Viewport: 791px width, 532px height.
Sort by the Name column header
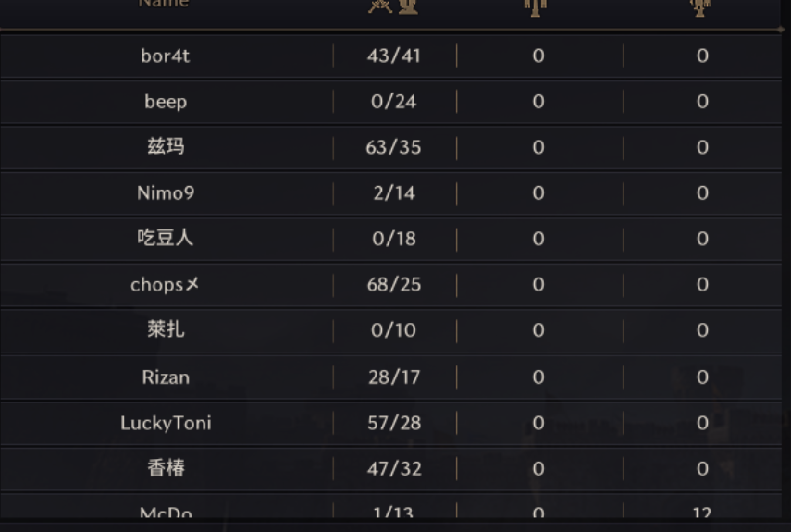[164, 4]
